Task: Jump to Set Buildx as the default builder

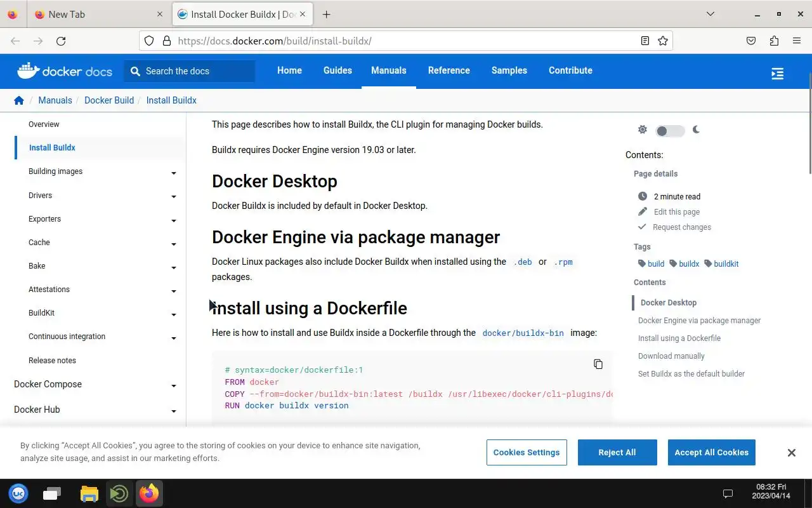Action: (x=691, y=374)
